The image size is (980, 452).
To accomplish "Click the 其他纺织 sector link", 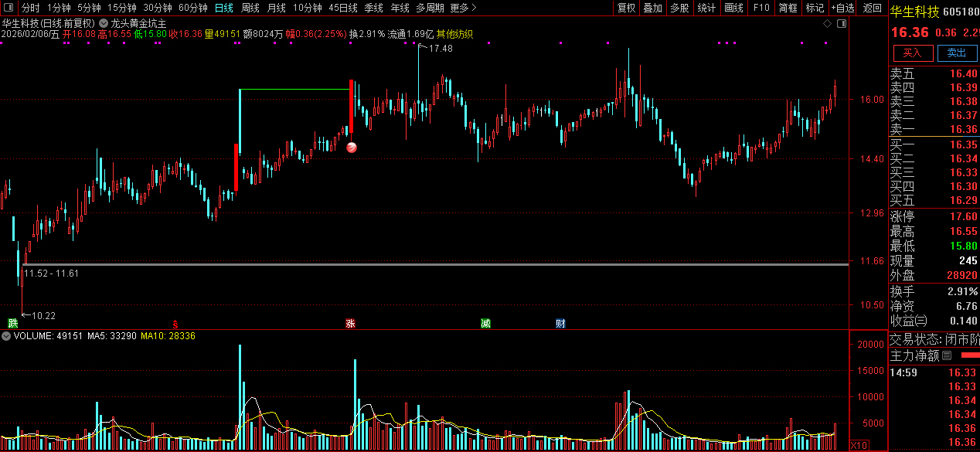I will pos(454,34).
